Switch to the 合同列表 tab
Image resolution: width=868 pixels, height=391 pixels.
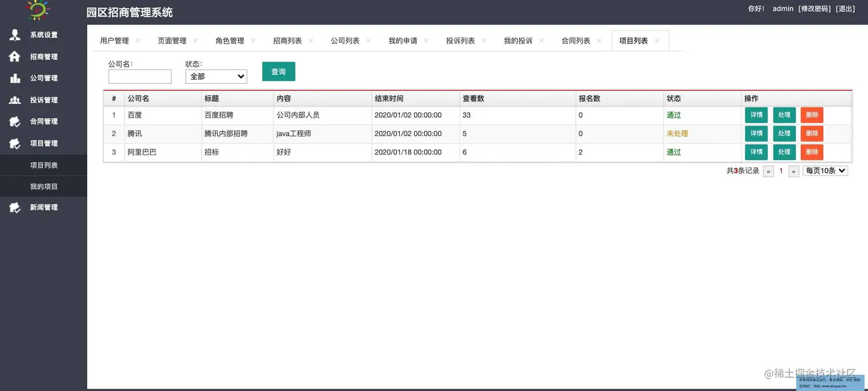pyautogui.click(x=576, y=41)
